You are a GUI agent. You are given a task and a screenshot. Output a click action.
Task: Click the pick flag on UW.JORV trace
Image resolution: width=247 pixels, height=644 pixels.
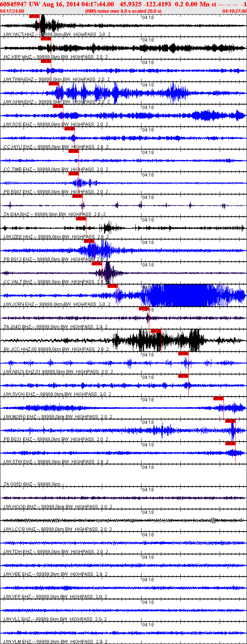pos(112,286)
